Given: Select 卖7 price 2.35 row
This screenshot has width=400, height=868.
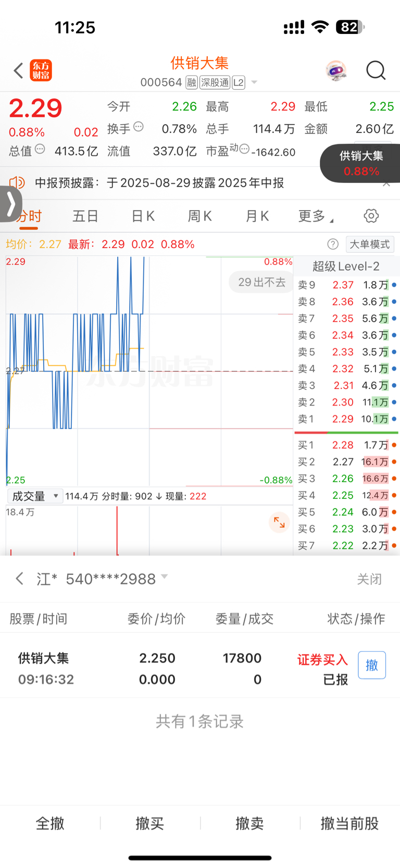Looking at the screenshot, I should (347, 319).
